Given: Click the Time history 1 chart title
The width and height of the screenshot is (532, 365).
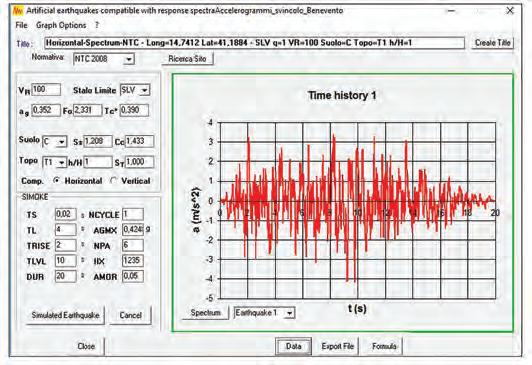Looking at the screenshot, I should coord(342,95).
